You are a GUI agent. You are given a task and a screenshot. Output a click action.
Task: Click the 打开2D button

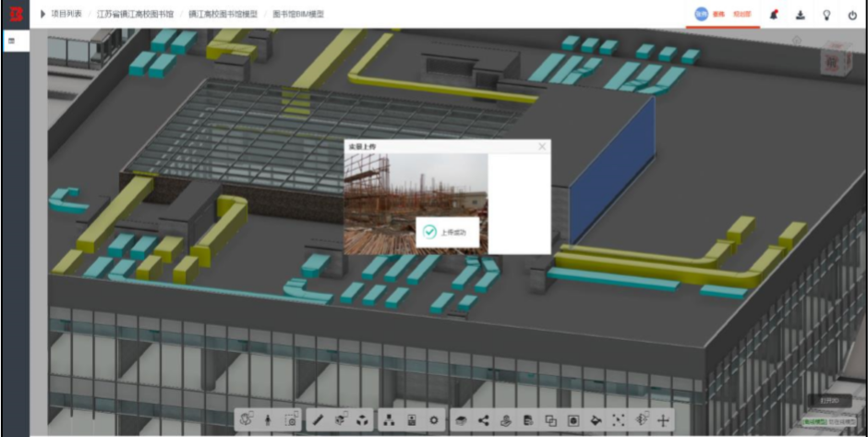click(828, 401)
